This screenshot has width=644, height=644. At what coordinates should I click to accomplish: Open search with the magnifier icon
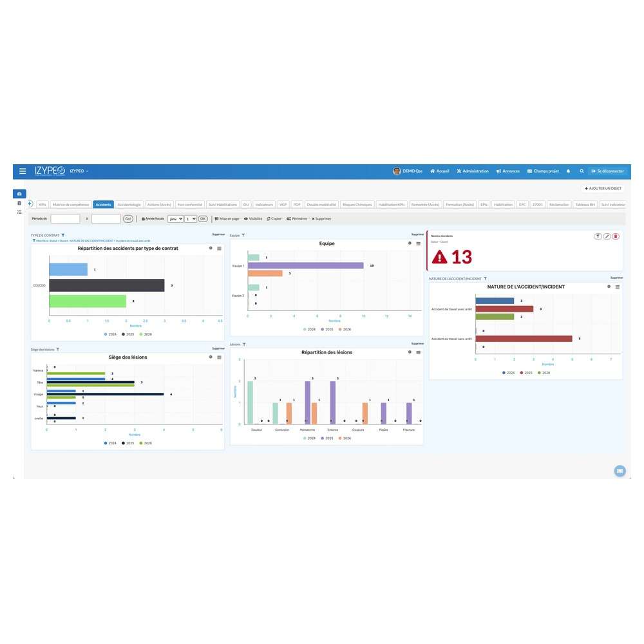[582, 171]
